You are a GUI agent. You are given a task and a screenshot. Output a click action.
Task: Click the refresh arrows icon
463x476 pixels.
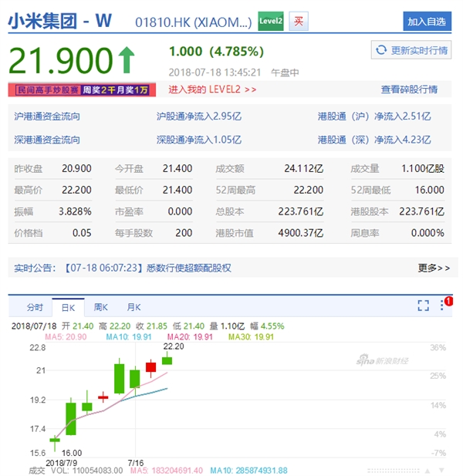click(x=381, y=50)
